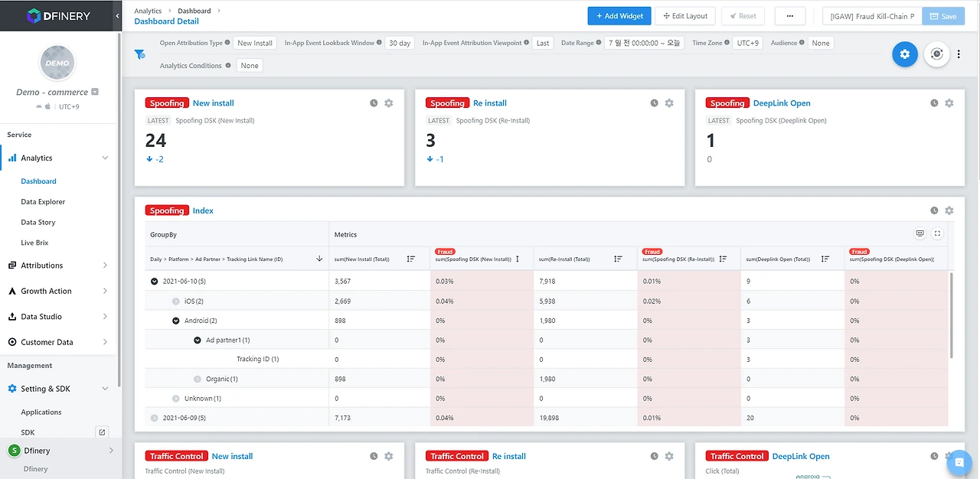Open the vertical three-dot options menu
980x479 pixels.
click(x=959, y=54)
